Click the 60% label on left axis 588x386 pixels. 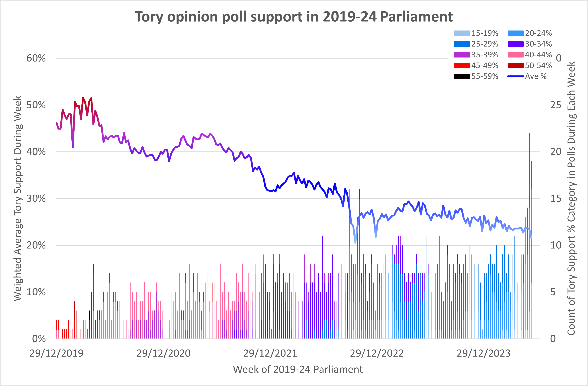[x=36, y=59]
